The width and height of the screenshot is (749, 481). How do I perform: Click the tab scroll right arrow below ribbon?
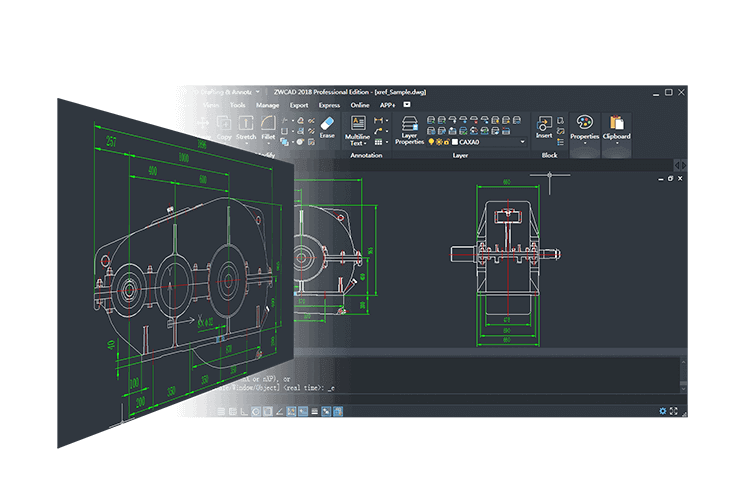[684, 165]
